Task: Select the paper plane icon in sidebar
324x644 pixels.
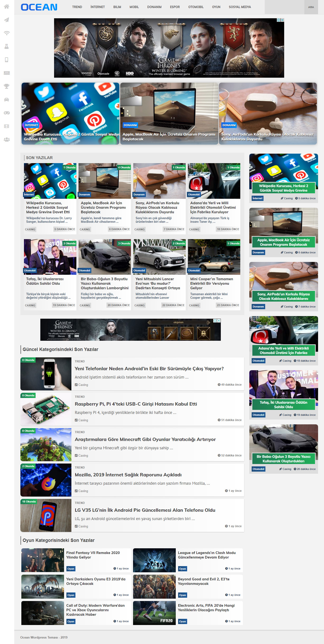Action: [7, 20]
